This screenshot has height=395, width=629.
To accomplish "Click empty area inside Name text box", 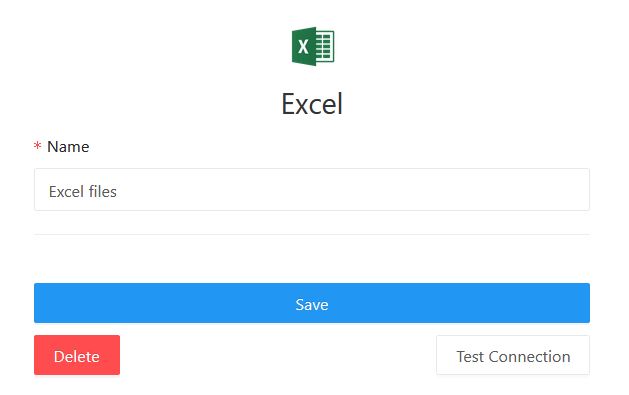I will 353,190.
